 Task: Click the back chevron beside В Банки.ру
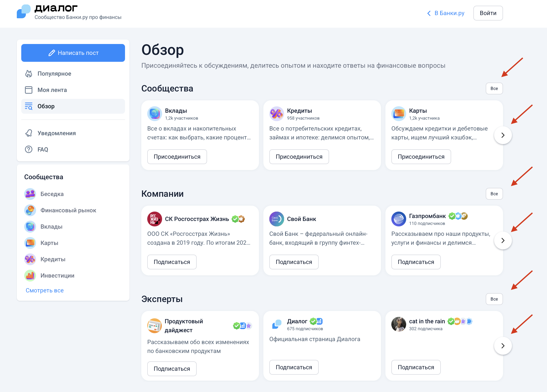click(429, 13)
